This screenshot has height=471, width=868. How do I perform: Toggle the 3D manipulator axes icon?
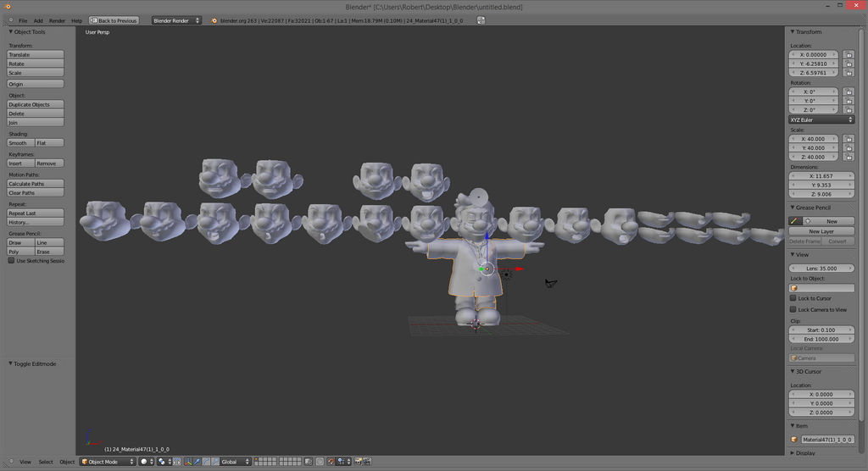pos(187,462)
